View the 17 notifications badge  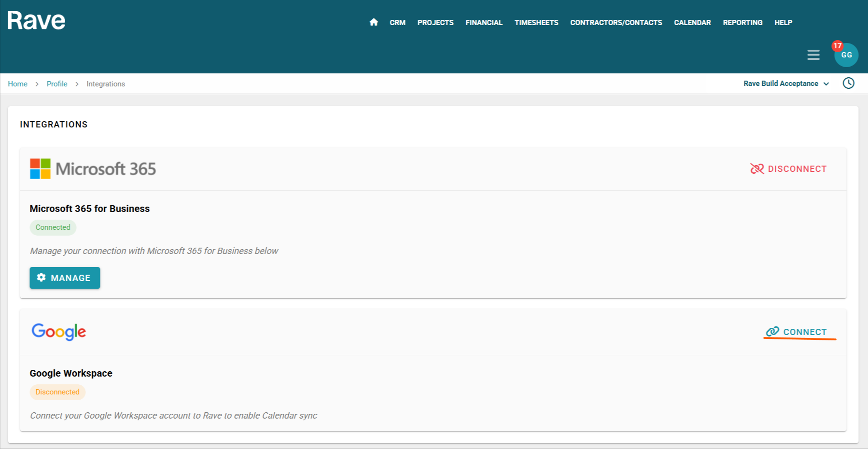point(837,46)
